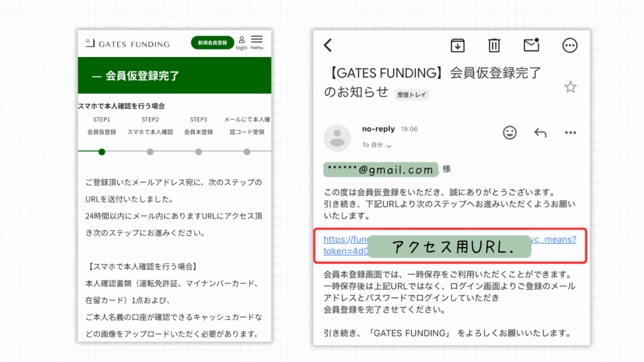This screenshot has width=644, height=362.
Task: Tap the 新規会員登録 button
Action: tap(213, 43)
